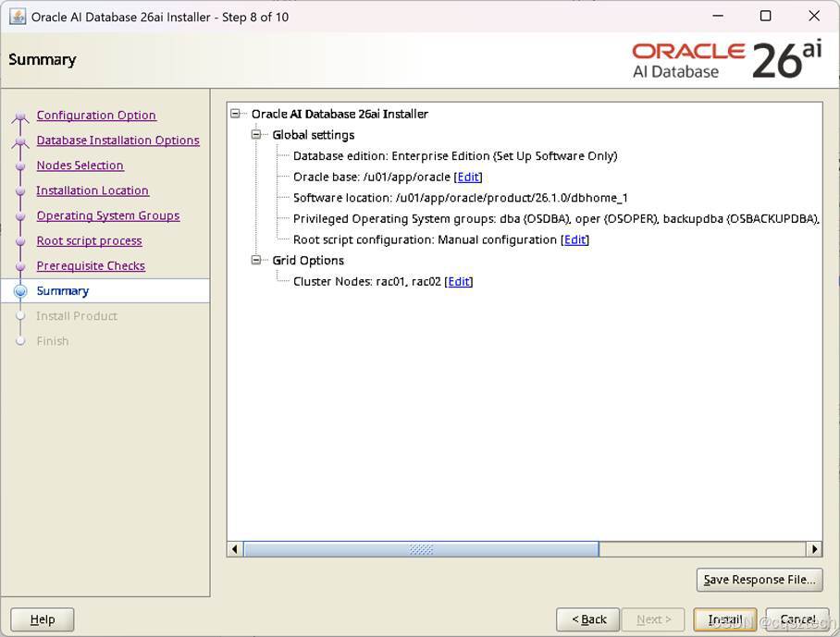
Task: Click the Nodes Selection step marker dot
Action: (20, 165)
